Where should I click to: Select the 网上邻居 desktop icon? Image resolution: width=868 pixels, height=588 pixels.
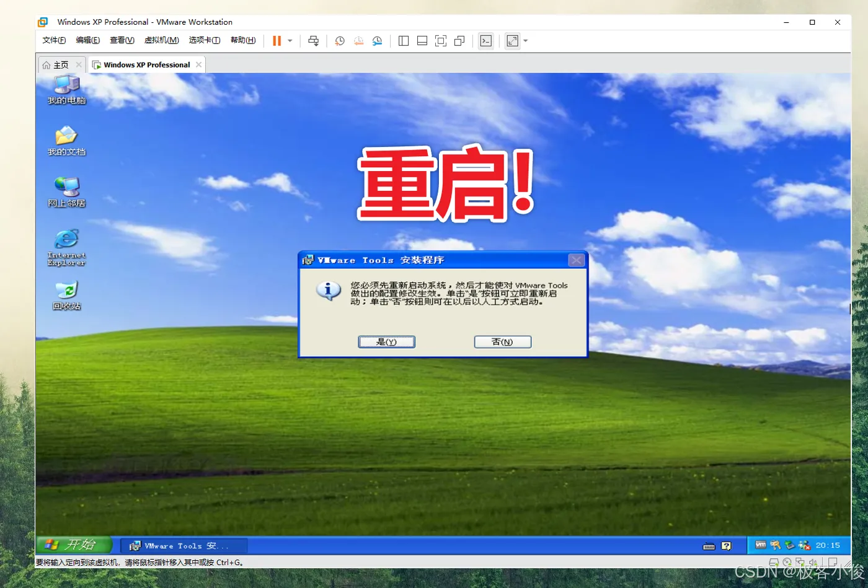point(66,192)
